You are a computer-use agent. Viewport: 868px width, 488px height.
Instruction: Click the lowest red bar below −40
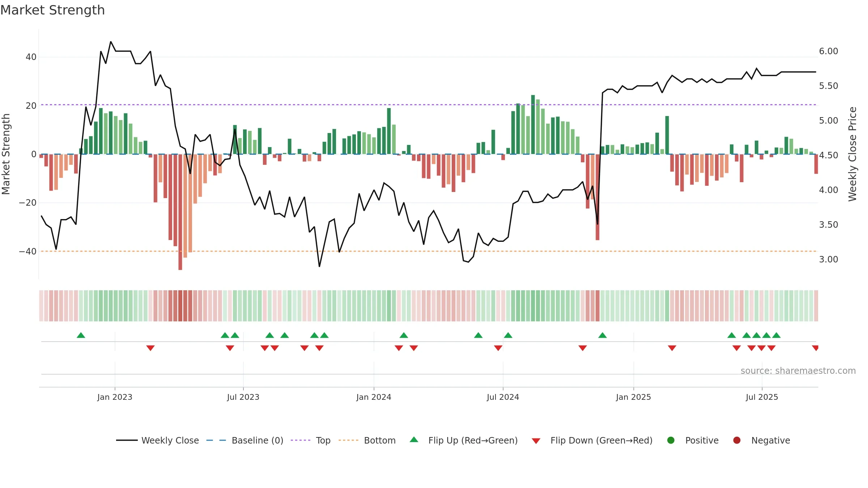pos(180,212)
